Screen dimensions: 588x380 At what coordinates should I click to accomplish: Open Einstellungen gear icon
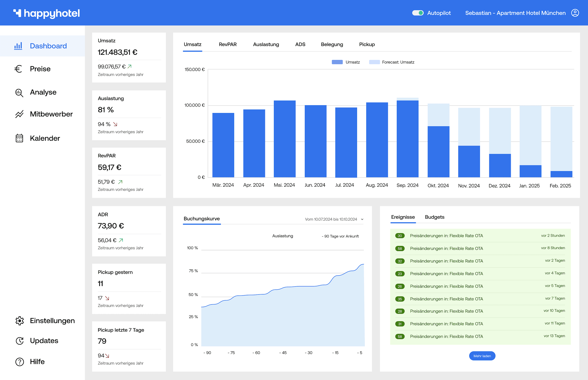point(20,320)
